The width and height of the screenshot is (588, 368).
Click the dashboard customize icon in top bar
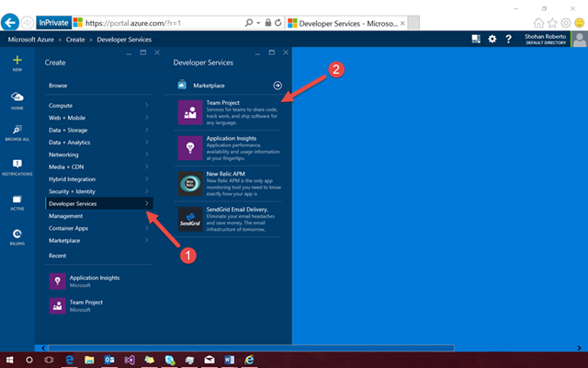[476, 39]
